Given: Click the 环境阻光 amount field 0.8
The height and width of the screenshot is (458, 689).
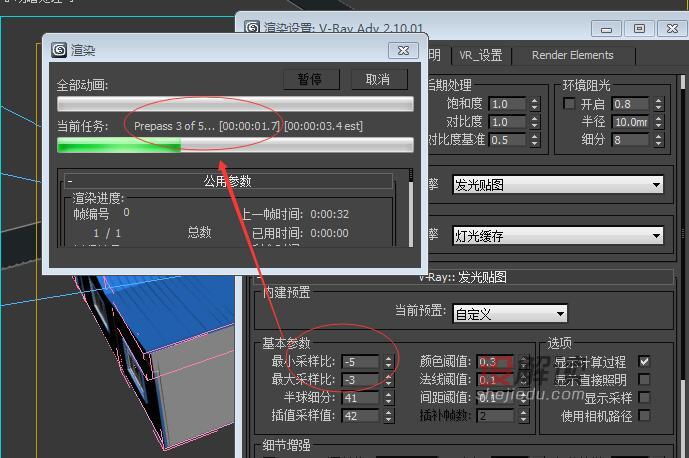Looking at the screenshot, I should point(631,104).
